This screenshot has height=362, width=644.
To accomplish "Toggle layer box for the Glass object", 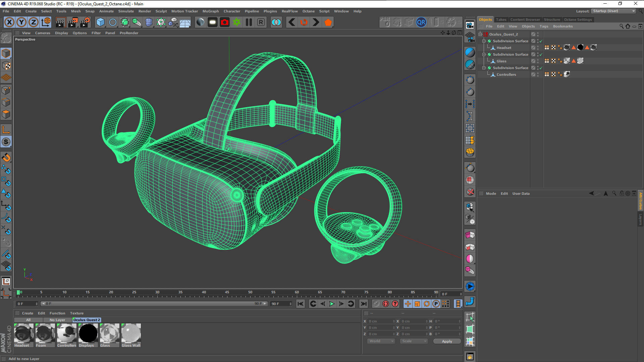I will click(x=533, y=61).
